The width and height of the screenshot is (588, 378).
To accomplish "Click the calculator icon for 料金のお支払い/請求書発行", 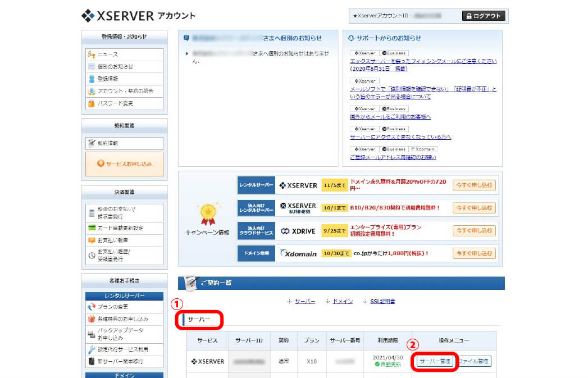I will [92, 213].
